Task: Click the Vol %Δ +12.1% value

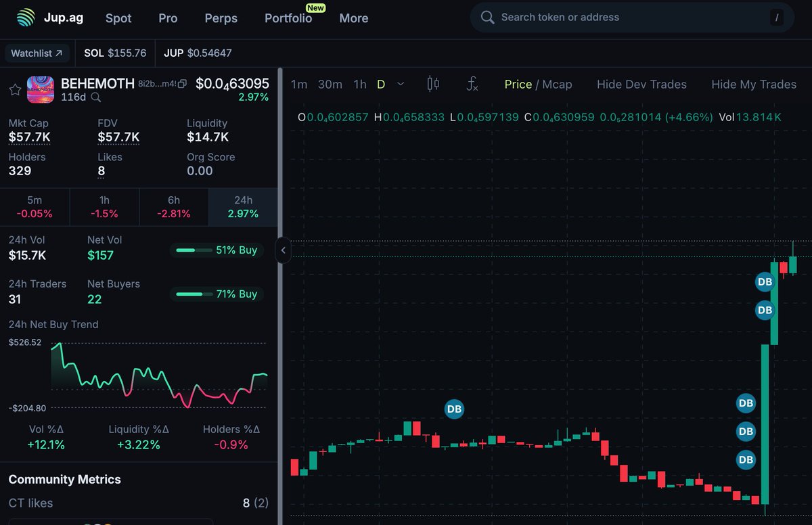Action: pos(46,444)
